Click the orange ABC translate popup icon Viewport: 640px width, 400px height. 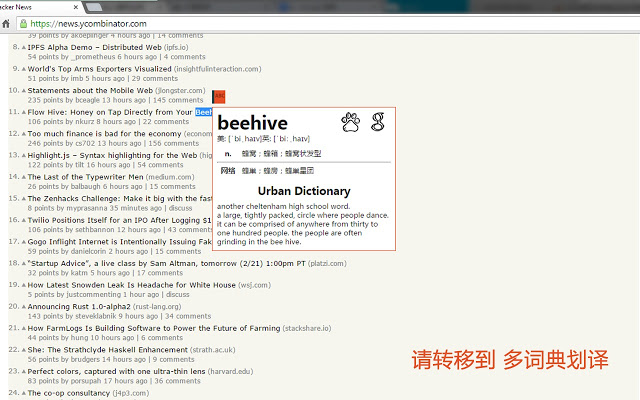pos(219,97)
